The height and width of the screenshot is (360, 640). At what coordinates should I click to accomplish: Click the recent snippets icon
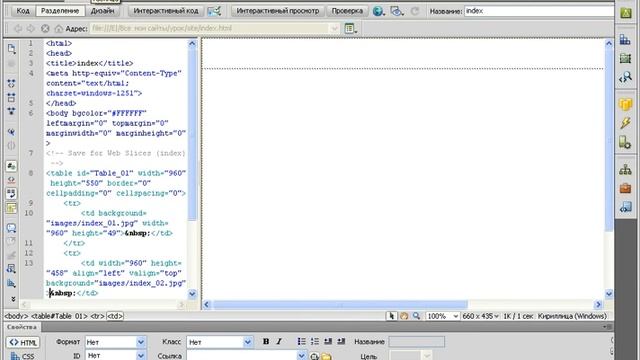(x=11, y=268)
